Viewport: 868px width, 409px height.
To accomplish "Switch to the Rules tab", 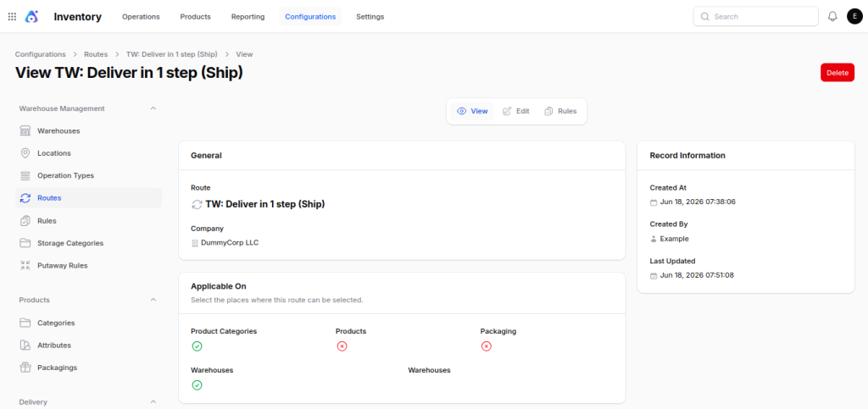I will click(x=561, y=111).
